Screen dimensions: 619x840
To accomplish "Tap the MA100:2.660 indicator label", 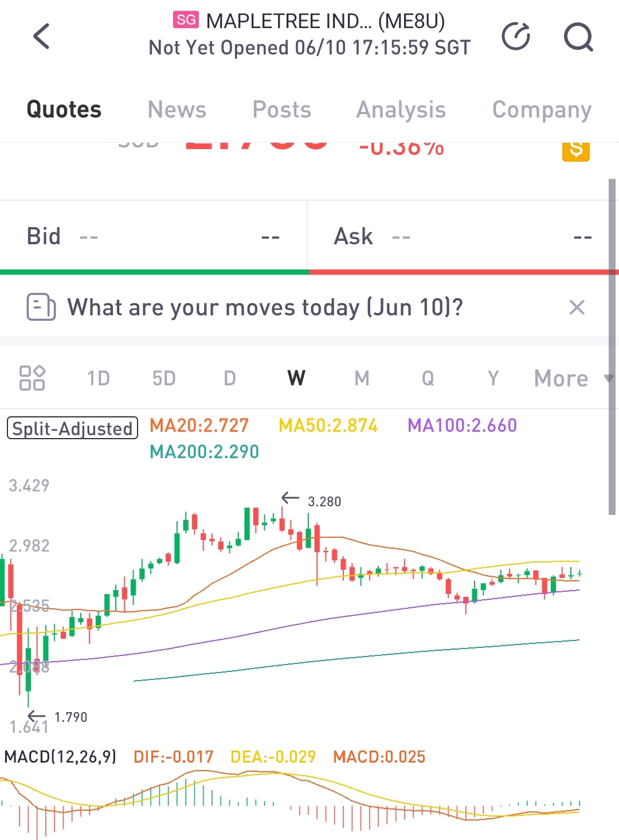I will tap(462, 425).
